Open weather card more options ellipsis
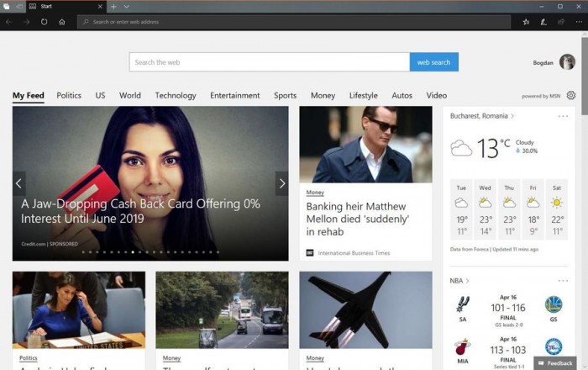 (x=563, y=116)
